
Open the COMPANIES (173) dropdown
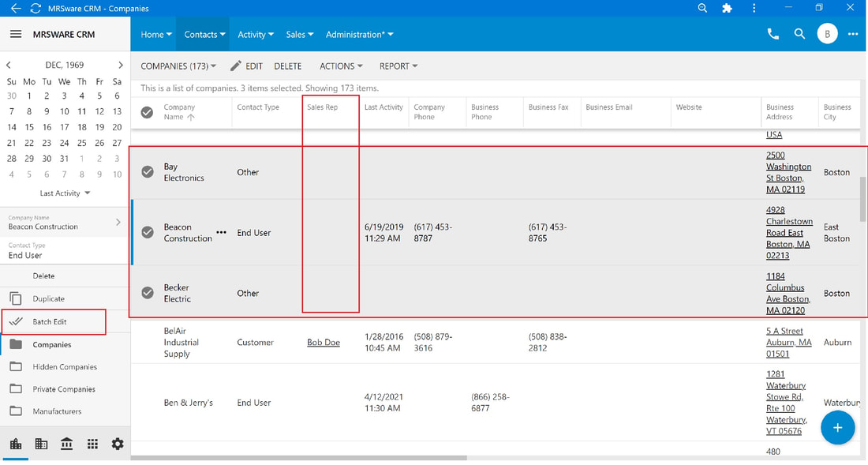pos(178,66)
